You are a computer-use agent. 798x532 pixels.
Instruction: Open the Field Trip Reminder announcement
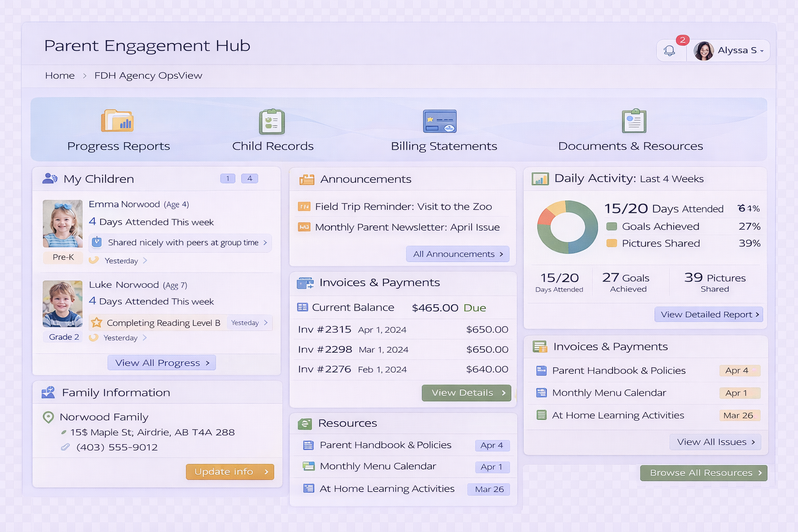(x=403, y=207)
